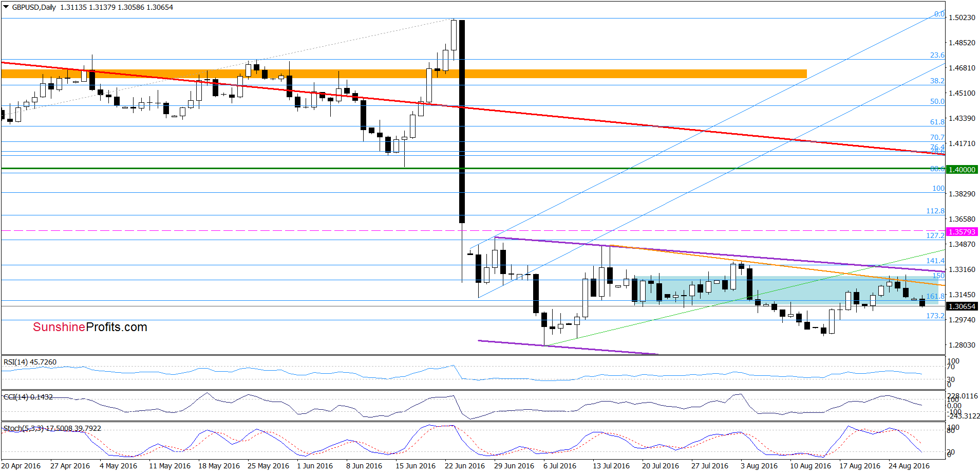Click the 6 Jul 2016 date label
Screen dimensions: 980x473
[x=560, y=466]
